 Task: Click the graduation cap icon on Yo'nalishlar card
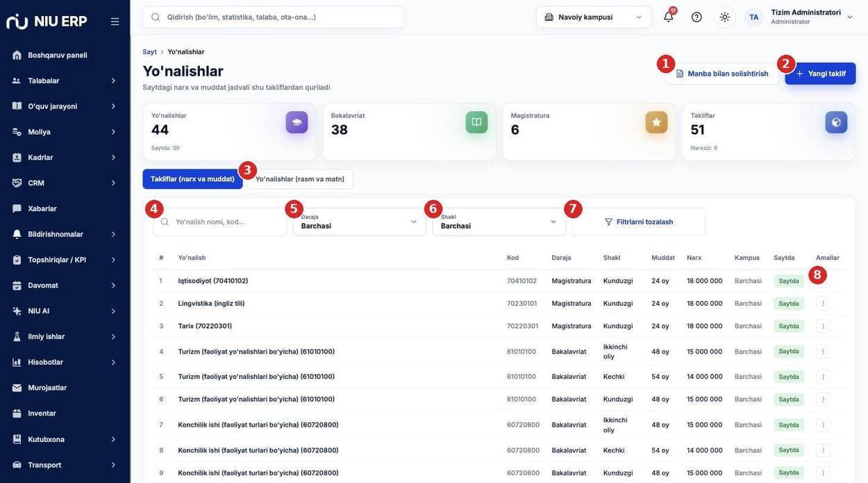pyautogui.click(x=297, y=122)
